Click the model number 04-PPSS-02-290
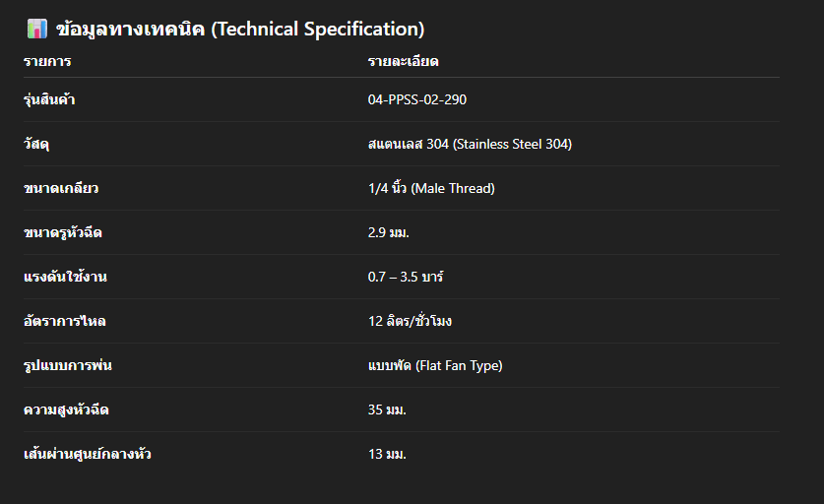This screenshot has width=824, height=504. coord(424,99)
